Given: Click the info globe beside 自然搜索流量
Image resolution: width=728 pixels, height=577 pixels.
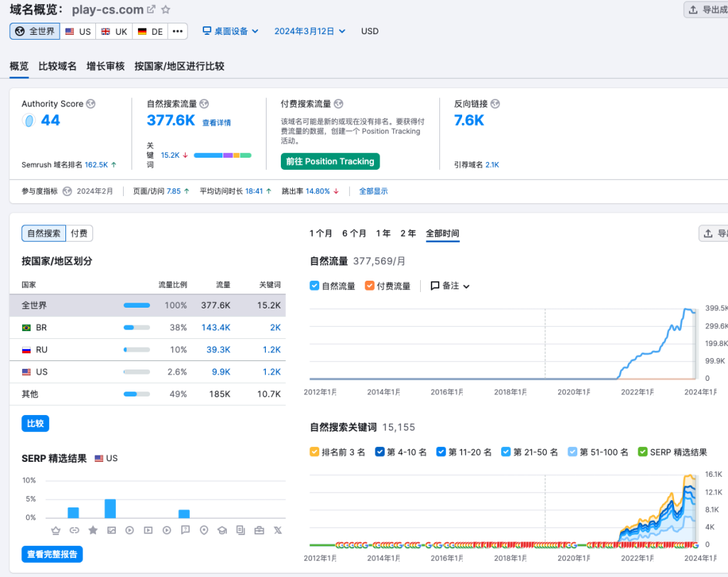Looking at the screenshot, I should 204,104.
